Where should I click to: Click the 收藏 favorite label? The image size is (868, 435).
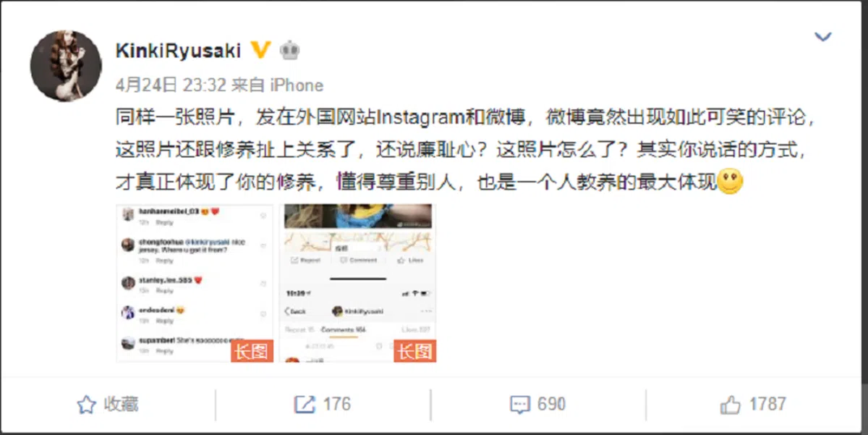(120, 404)
